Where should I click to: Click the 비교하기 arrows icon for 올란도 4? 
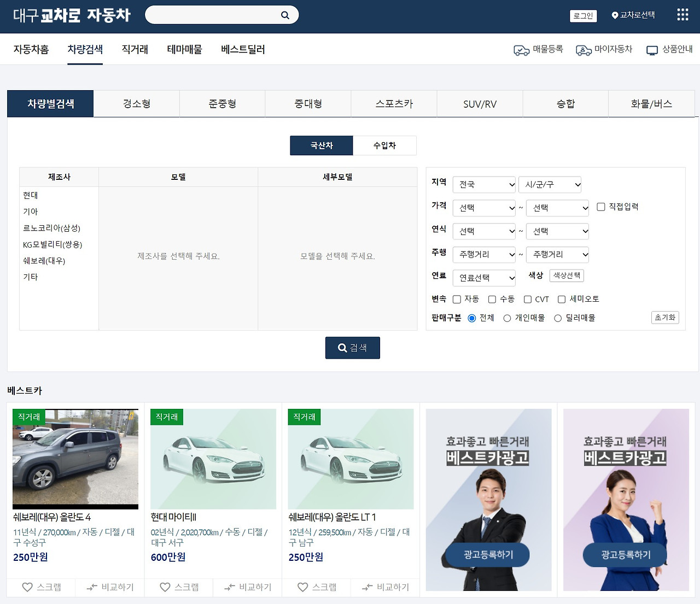pos(92,587)
